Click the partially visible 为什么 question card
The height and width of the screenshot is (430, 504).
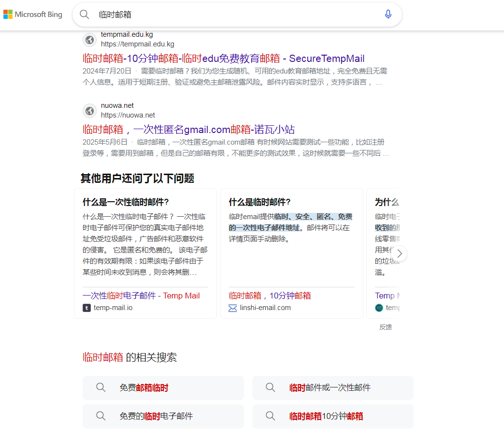tap(383, 253)
